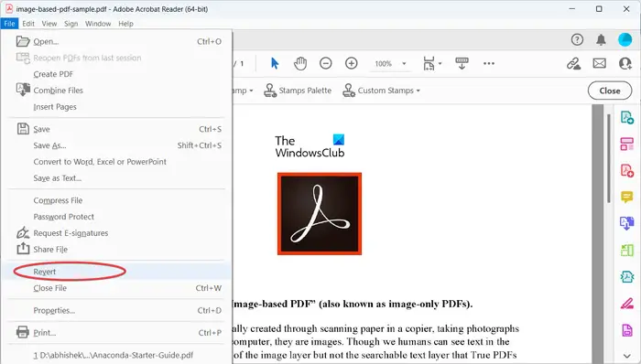Click Combine Files icon in right pane
Image resolution: width=641 pixels, height=364 pixels.
point(626,223)
